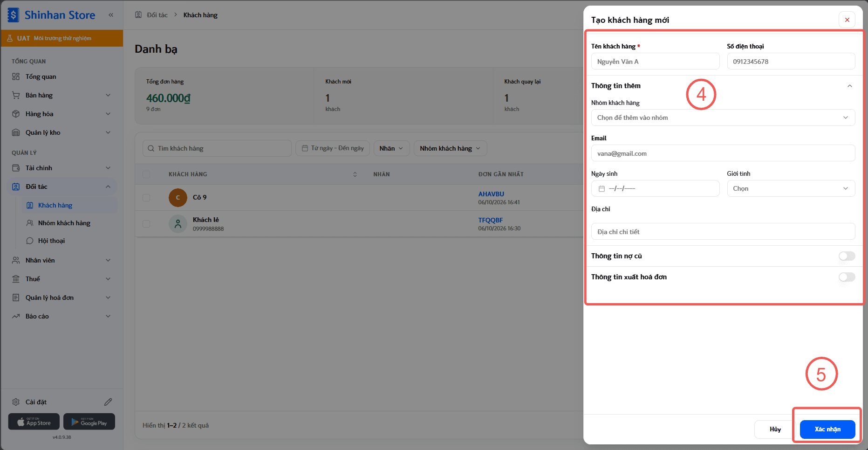Screen dimensions: 868x450
Task: Click the pencil edit icon beside Cài đặt
Action: pyautogui.click(x=108, y=402)
